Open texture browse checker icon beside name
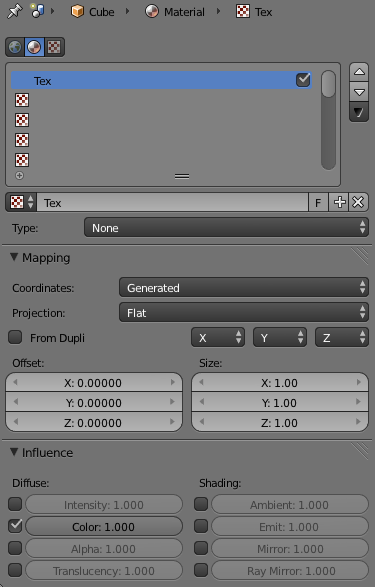This screenshot has height=587, width=375. 21,203
